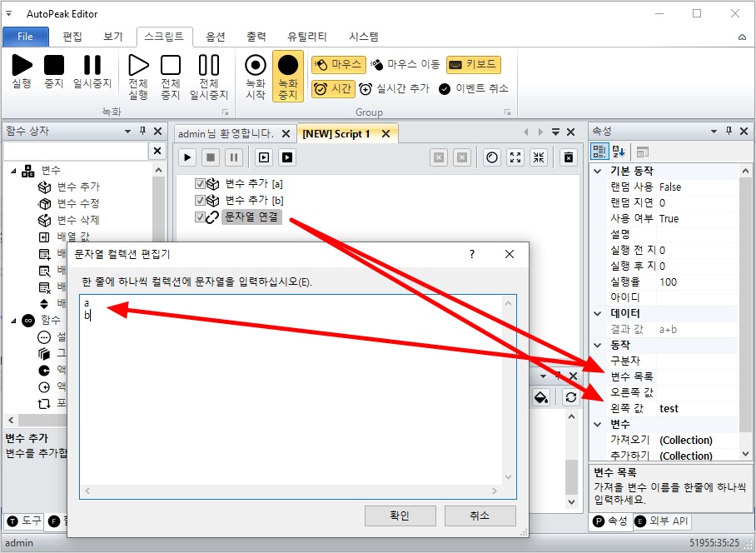
Task: Click 전체 실행 run-all icon
Action: pyautogui.click(x=138, y=77)
